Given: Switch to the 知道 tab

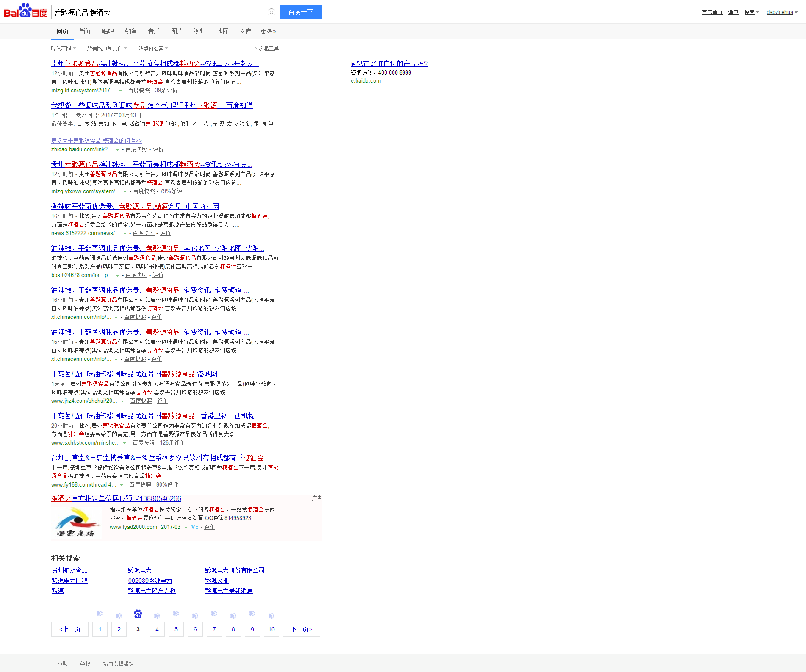Looking at the screenshot, I should click(x=131, y=31).
